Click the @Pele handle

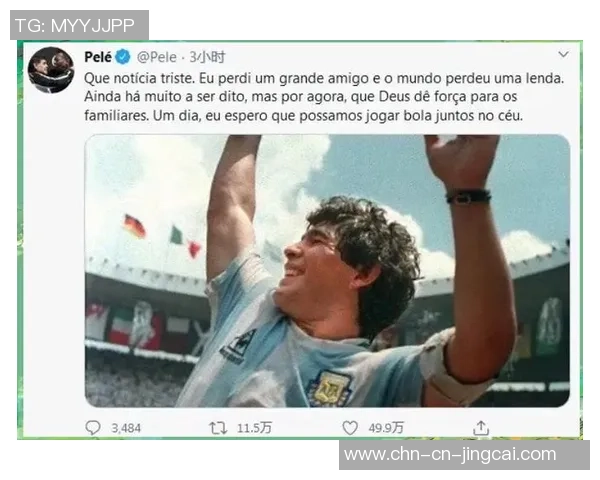click(157, 57)
